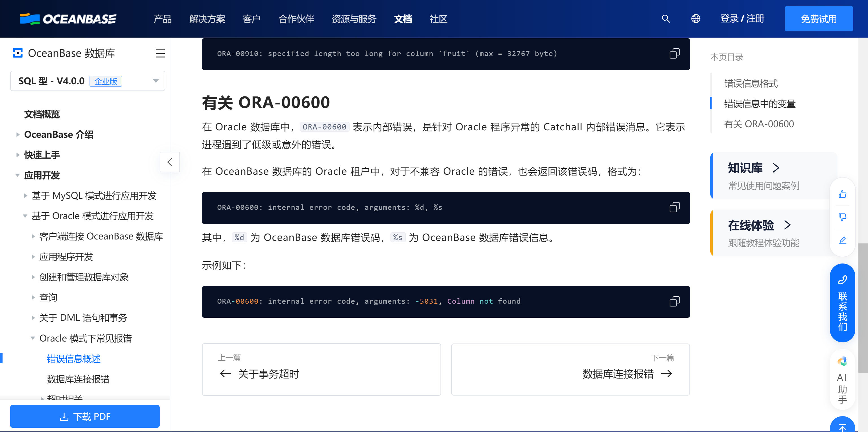
Task: Expand 基于 MySQL 模式进行应用开发
Action: [26, 196]
